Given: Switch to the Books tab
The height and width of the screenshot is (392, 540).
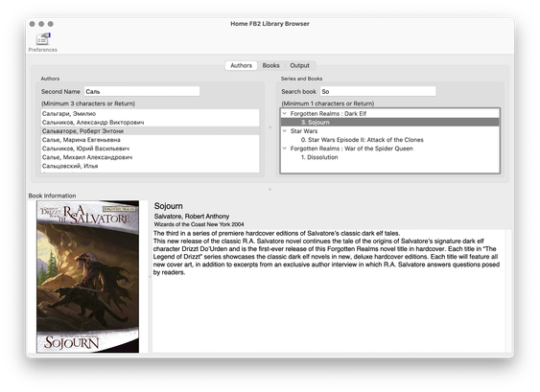Looking at the screenshot, I should pyautogui.click(x=270, y=65).
